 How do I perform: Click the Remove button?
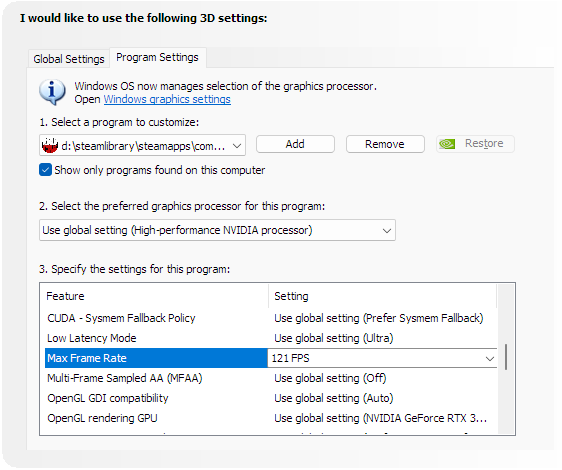[385, 144]
